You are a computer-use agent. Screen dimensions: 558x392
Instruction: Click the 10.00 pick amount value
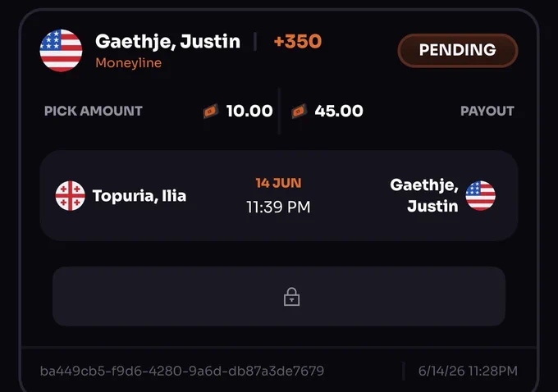(249, 111)
